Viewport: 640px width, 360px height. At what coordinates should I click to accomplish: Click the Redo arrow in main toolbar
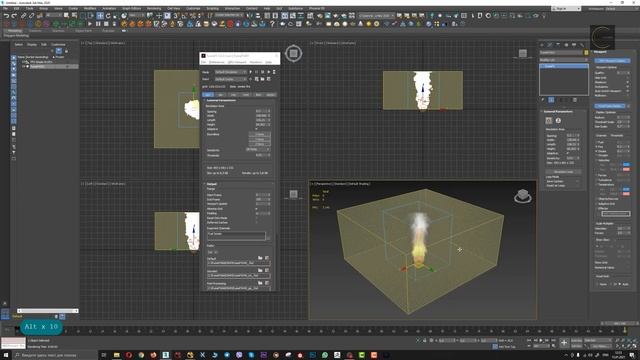pyautogui.click(x=14, y=16)
